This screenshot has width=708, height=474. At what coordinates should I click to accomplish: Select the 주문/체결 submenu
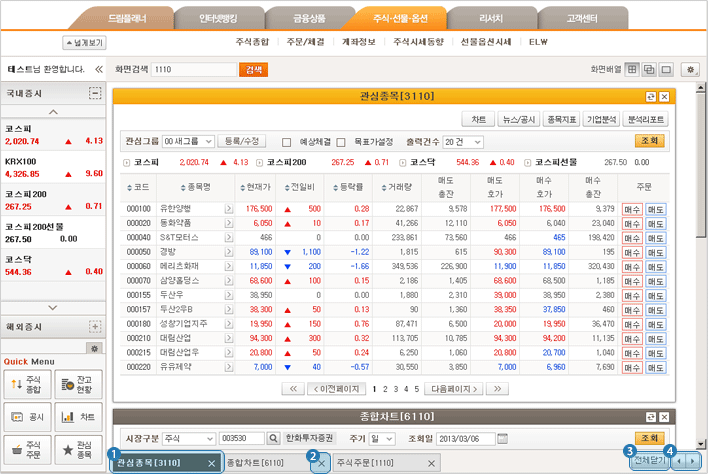click(306, 42)
